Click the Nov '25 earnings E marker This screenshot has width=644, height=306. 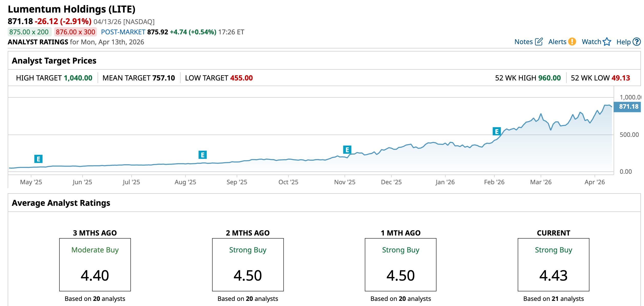(347, 150)
